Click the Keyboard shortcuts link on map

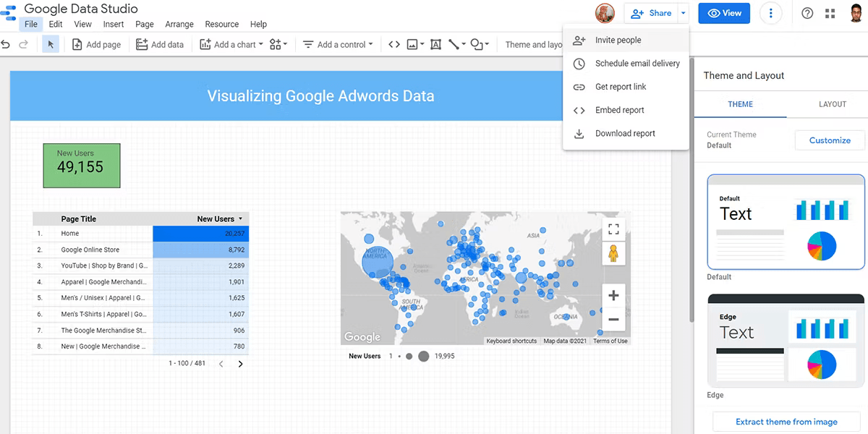click(511, 341)
